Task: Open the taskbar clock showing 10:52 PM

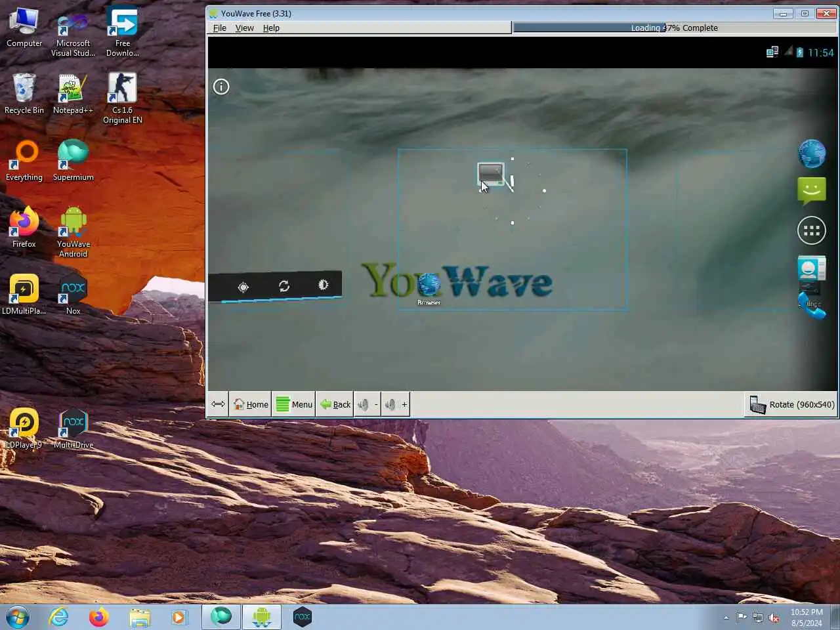Action: pyautogui.click(x=807, y=618)
